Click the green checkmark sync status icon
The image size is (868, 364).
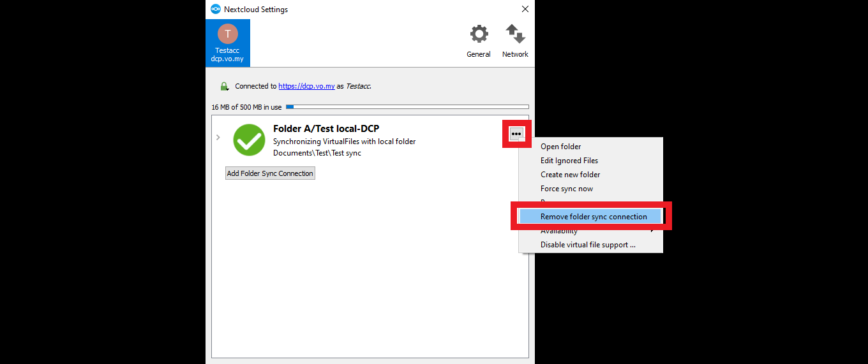(x=249, y=140)
